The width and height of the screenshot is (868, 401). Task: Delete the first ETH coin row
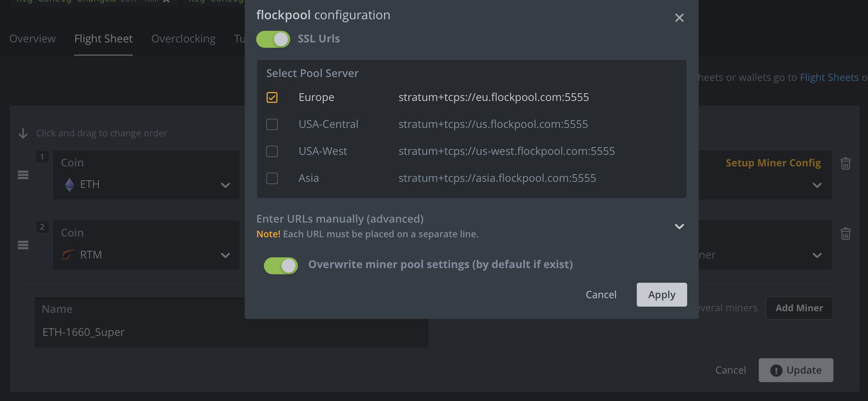845,163
